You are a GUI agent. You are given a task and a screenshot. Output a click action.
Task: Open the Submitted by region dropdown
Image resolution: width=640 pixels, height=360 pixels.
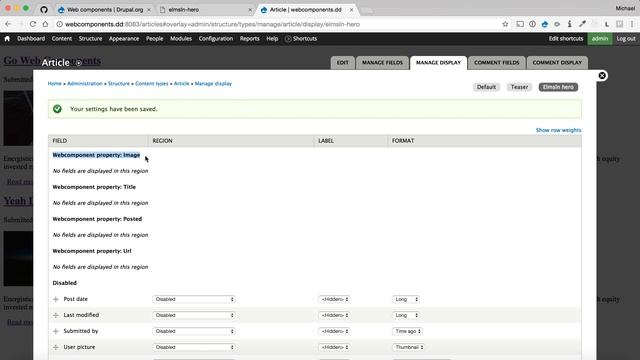tap(194, 331)
